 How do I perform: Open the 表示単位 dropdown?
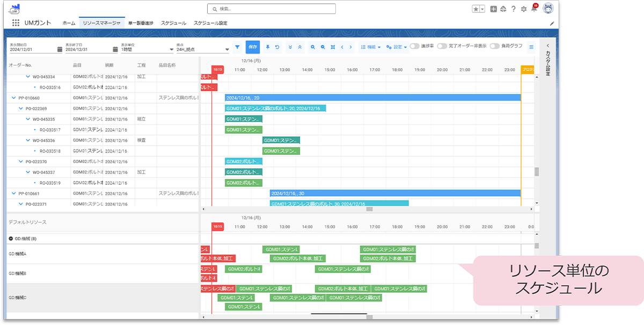147,49
